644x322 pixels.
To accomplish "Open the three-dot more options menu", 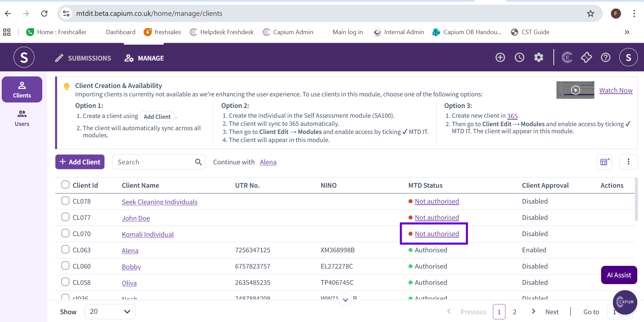I will coord(628,162).
